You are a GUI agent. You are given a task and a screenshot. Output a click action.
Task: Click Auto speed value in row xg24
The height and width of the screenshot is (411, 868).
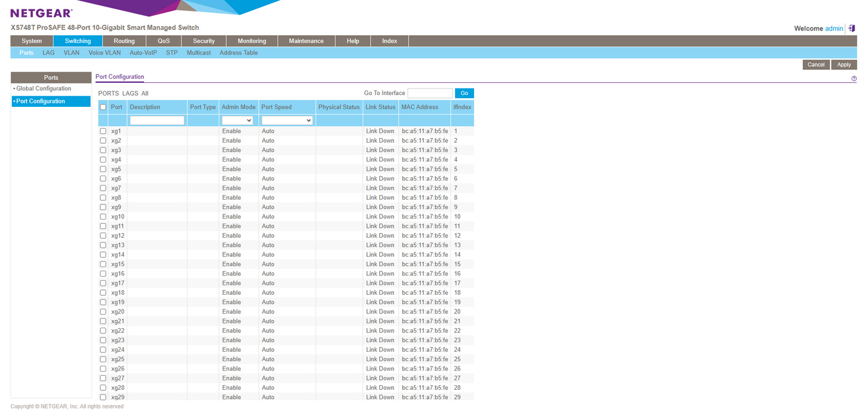point(268,350)
